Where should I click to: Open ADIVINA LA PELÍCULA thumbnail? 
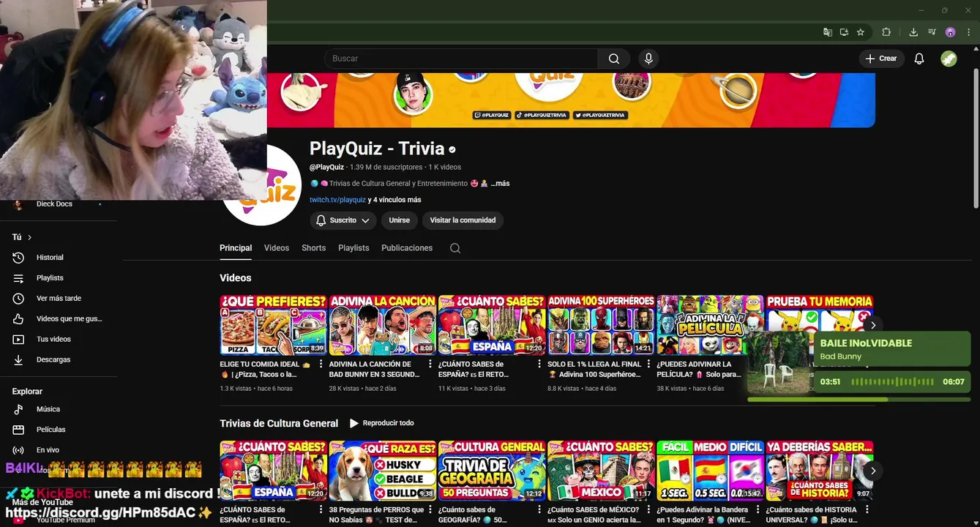[710, 325]
